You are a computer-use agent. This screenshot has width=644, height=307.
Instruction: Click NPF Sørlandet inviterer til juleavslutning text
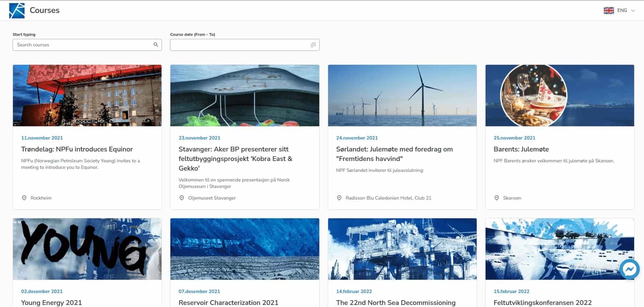coord(380,170)
